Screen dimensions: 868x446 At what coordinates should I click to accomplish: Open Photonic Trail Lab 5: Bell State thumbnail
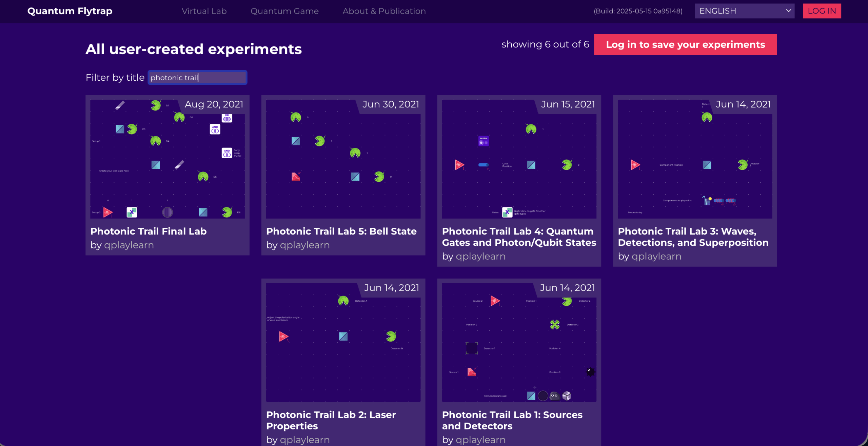343,159
